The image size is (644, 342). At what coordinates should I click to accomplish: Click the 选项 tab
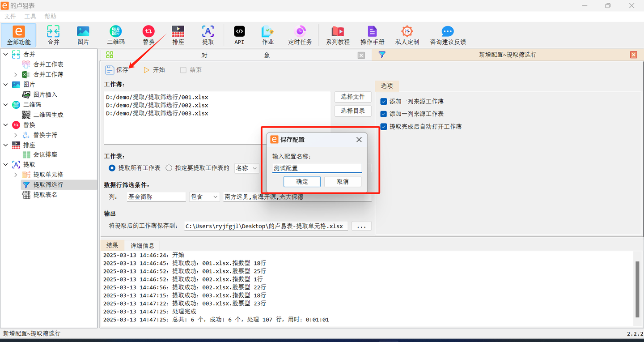387,85
